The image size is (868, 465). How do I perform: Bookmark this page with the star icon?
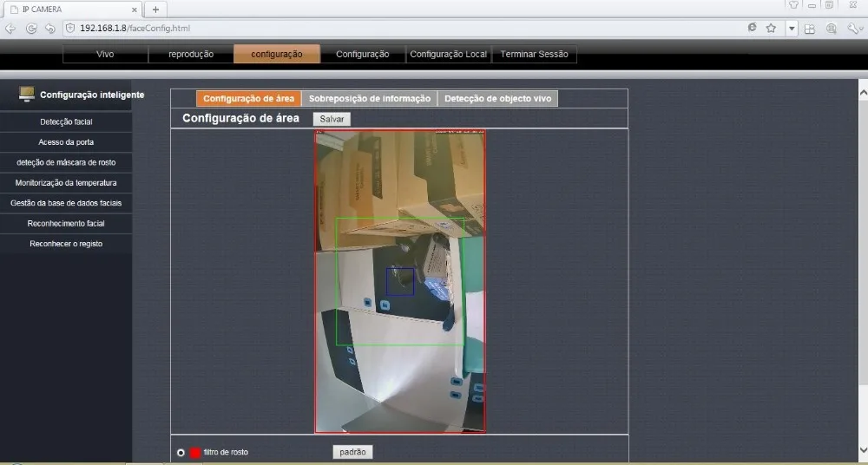point(771,29)
